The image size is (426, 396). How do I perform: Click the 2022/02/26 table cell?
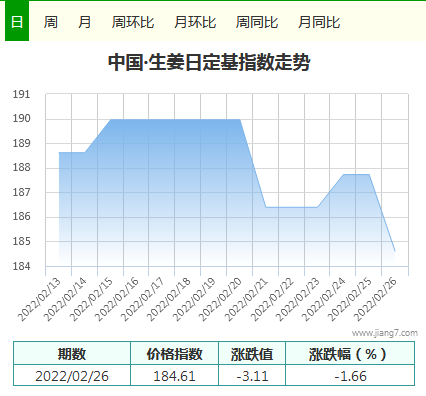coord(72,376)
